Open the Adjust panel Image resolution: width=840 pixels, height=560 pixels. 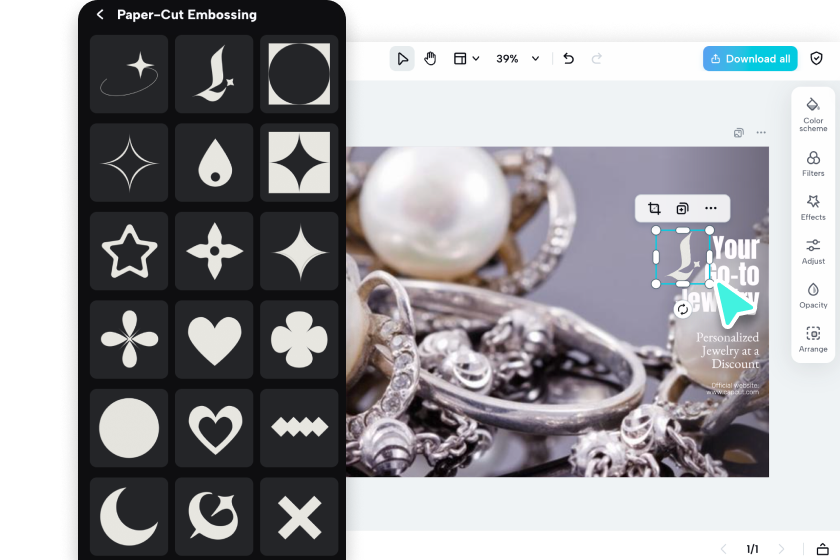813,251
